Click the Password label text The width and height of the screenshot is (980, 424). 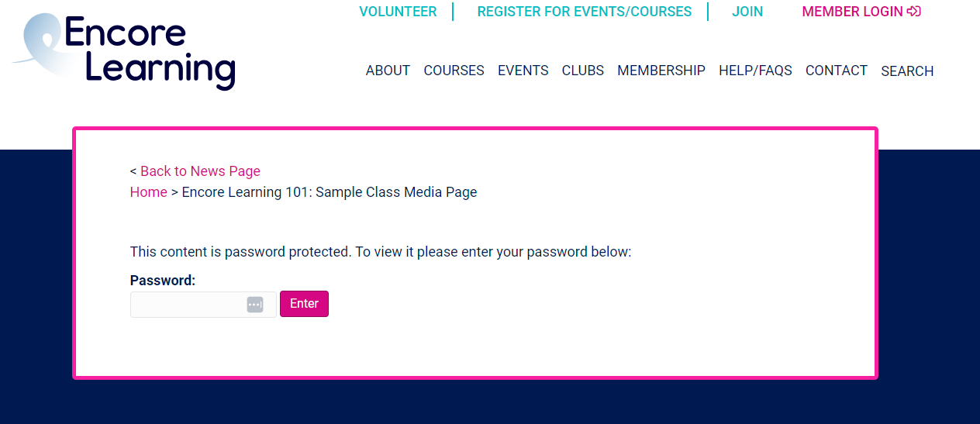pos(162,281)
